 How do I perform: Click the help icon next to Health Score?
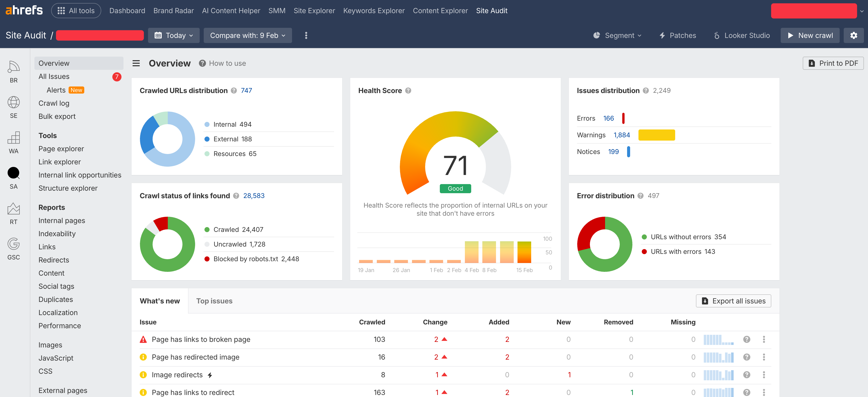pos(408,91)
